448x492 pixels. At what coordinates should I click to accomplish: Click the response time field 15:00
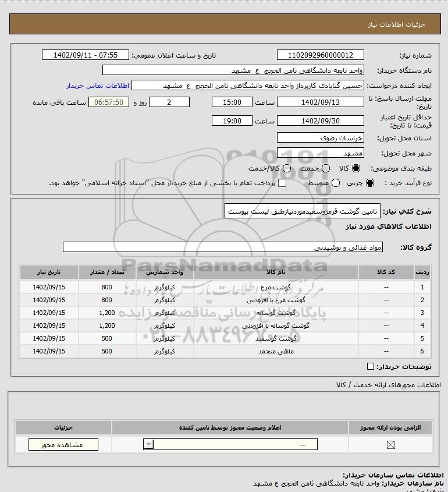(232, 102)
